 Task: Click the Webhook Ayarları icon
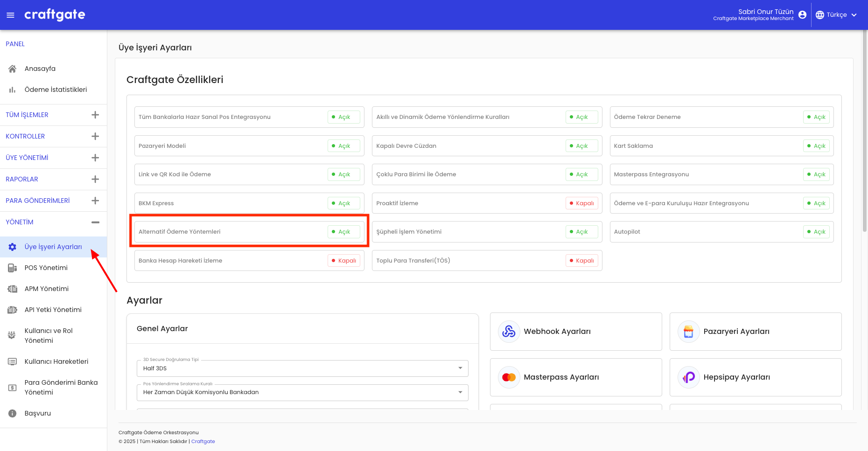tap(509, 332)
